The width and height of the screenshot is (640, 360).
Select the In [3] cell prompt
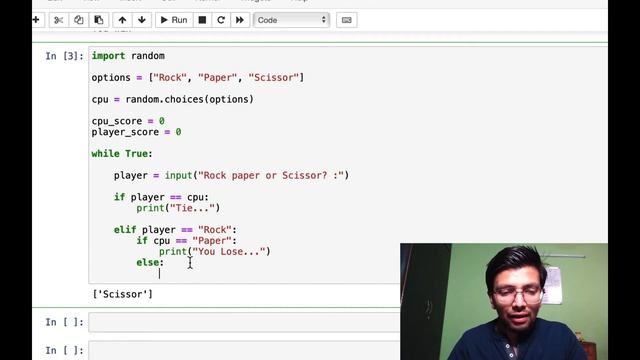coord(64,56)
